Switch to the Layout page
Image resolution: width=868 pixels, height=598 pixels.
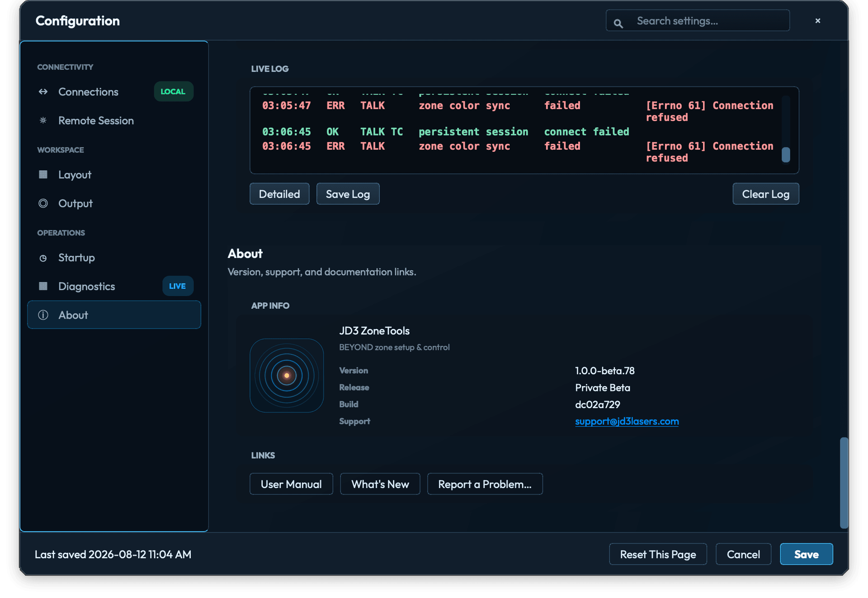pos(114,174)
